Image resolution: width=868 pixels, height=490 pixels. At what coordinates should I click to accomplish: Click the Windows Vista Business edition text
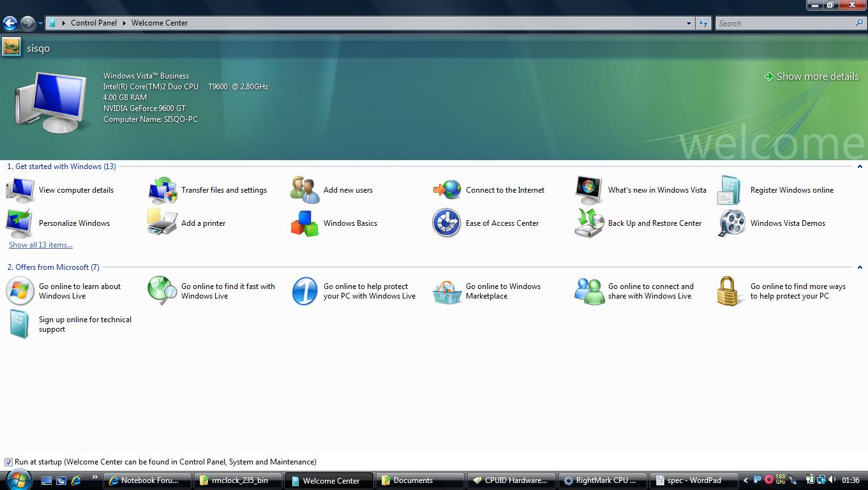coord(146,76)
